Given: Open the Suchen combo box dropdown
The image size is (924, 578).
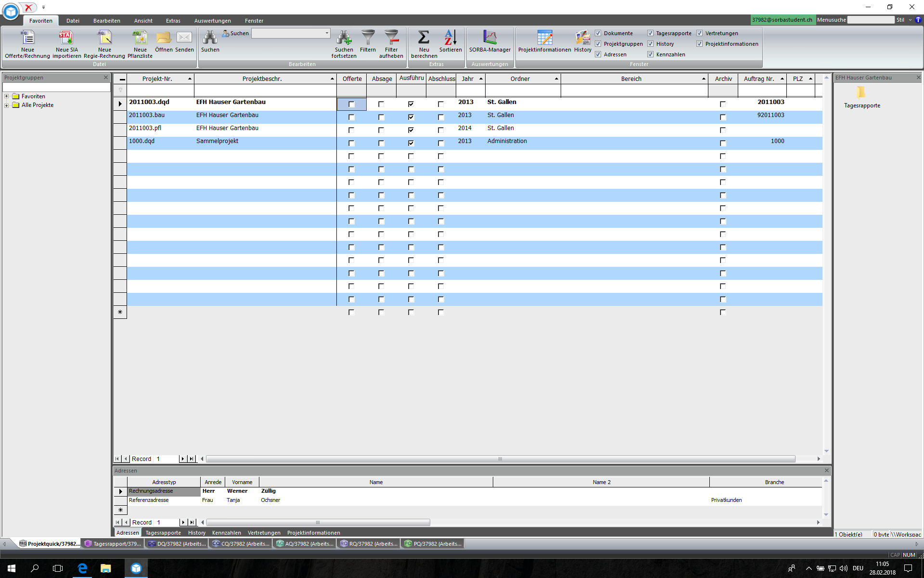Looking at the screenshot, I should (327, 33).
